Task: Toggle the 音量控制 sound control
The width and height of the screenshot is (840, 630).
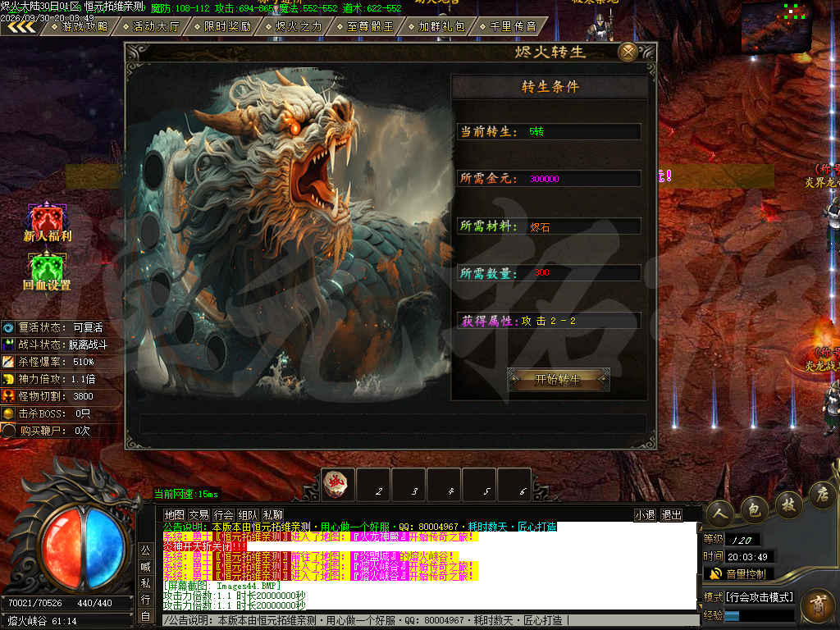Action: 737,574
